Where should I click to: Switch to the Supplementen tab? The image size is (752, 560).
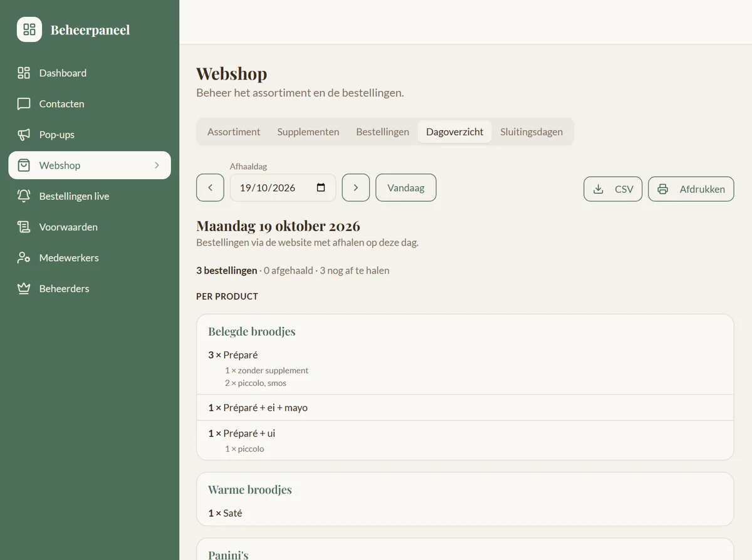tap(308, 132)
